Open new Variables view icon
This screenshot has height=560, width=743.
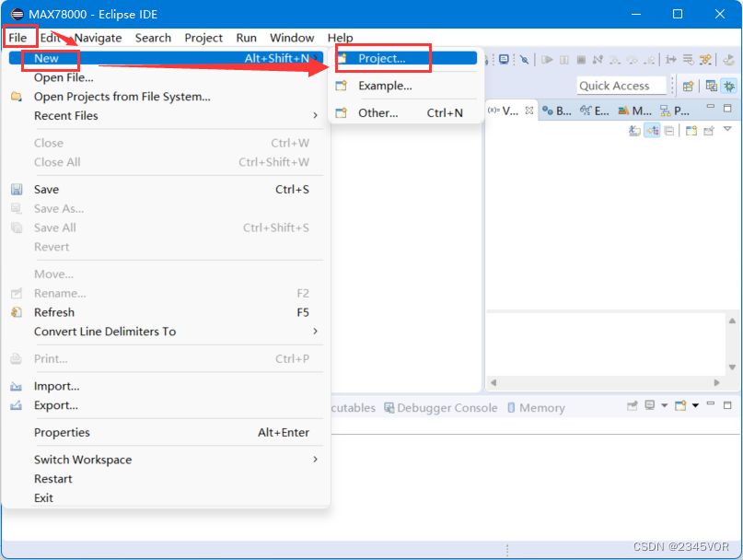[691, 131]
